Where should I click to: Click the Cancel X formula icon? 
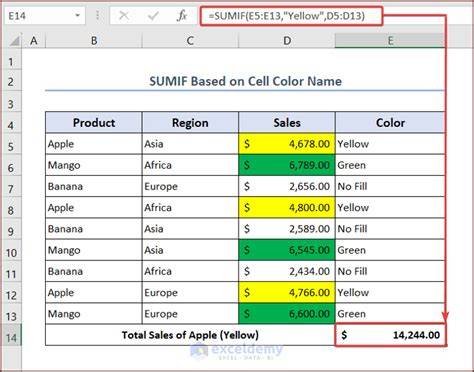[x=124, y=16]
